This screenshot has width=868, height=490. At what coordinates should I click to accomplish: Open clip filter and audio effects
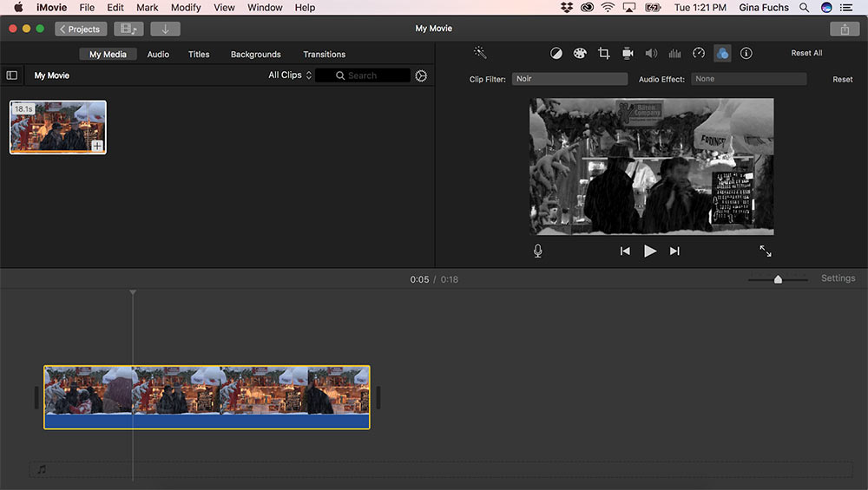point(722,53)
